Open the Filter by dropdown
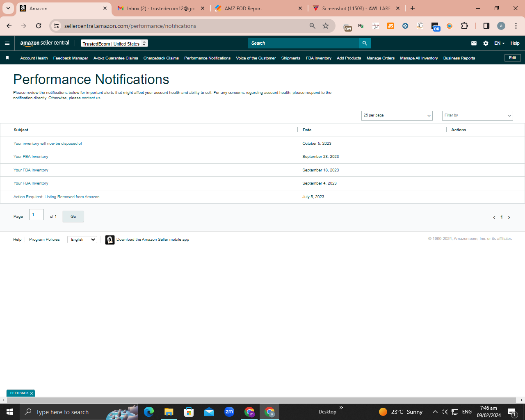 pos(477,116)
